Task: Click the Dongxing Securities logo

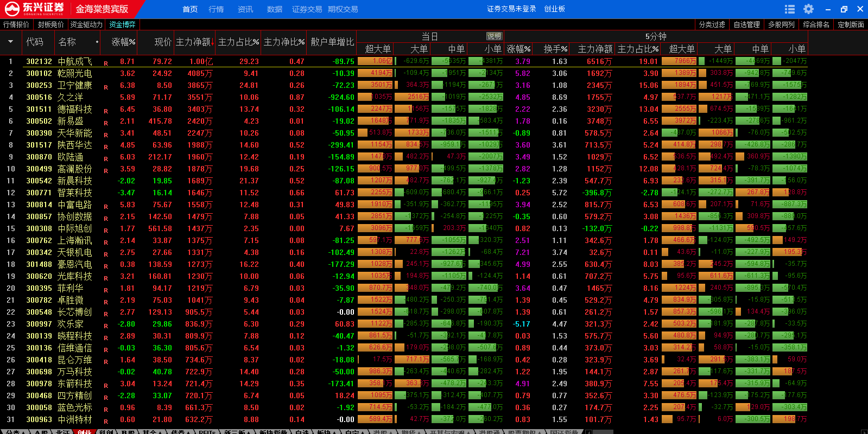Action: click(35, 9)
